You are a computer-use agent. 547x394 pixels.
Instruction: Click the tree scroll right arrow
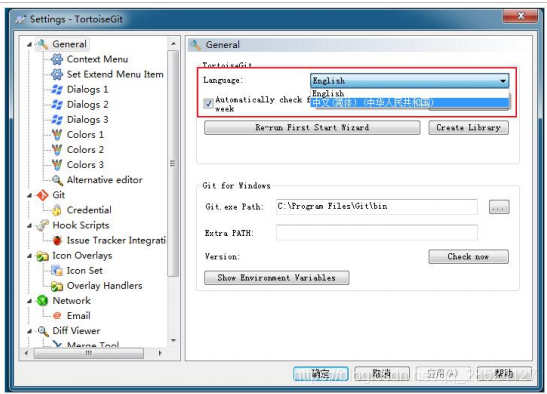(x=160, y=353)
